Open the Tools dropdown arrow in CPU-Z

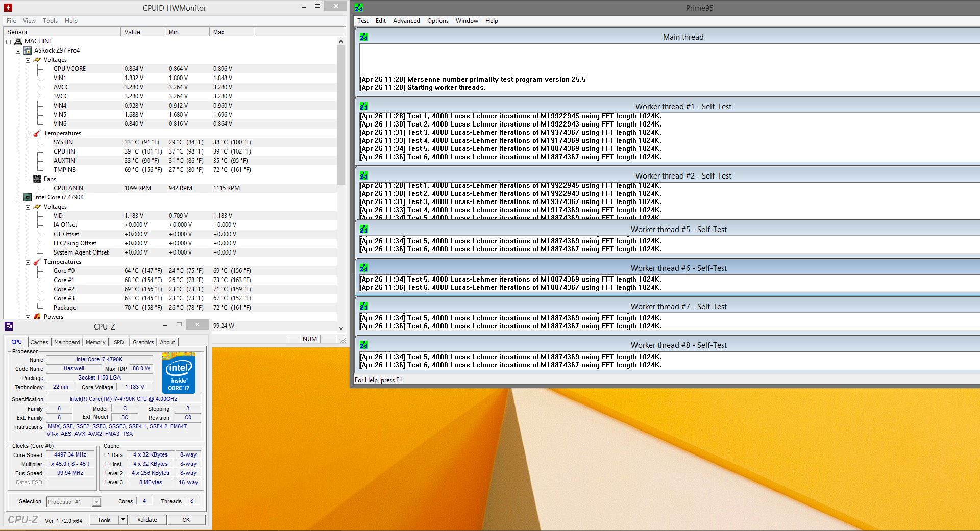coord(122,520)
